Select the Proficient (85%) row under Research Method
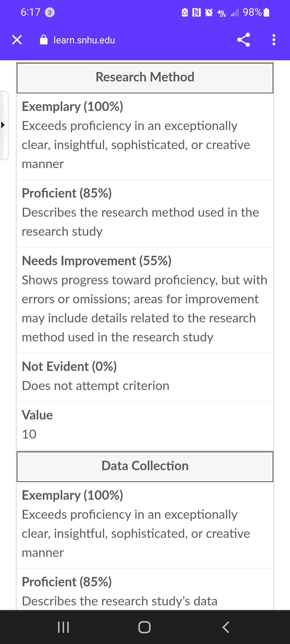 145,213
